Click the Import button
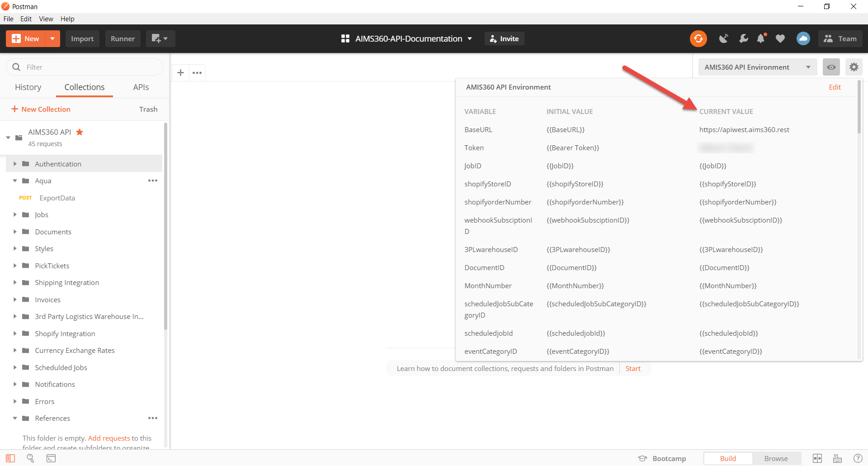Image resolution: width=868 pixels, height=466 pixels. pos(82,38)
